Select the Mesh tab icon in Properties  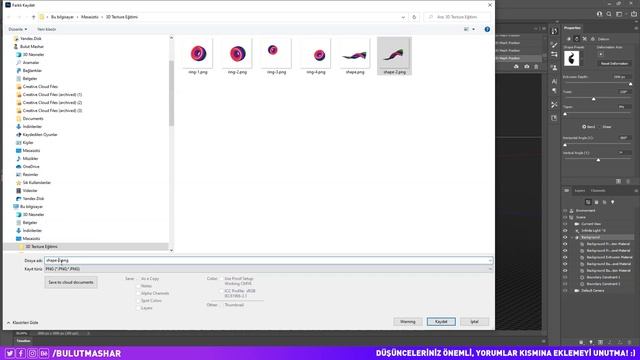tap(569, 39)
